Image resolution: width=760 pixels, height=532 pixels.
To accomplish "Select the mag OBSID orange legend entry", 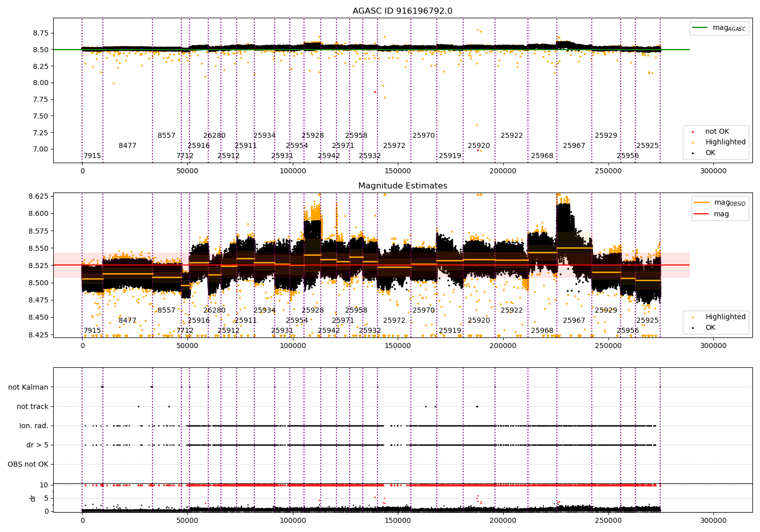I will (x=719, y=203).
